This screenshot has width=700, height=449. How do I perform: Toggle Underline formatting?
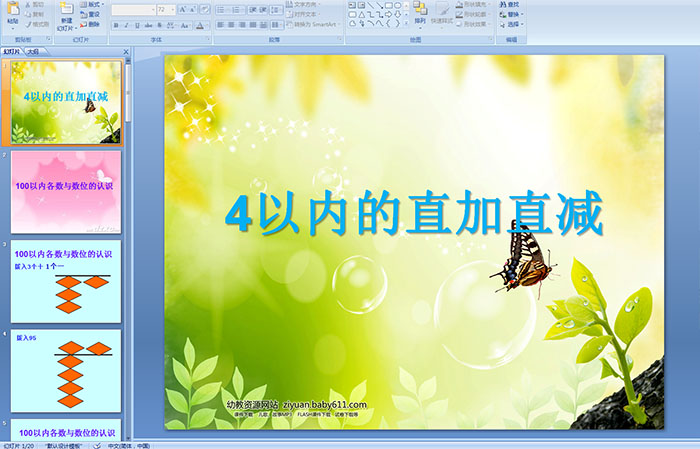point(137,25)
